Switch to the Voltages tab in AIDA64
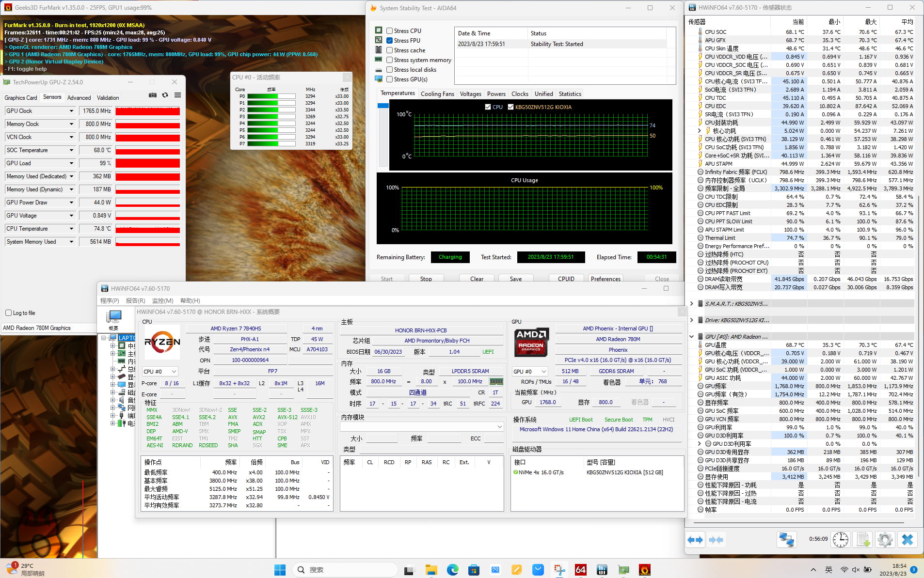The image size is (924, 578). 471,94
